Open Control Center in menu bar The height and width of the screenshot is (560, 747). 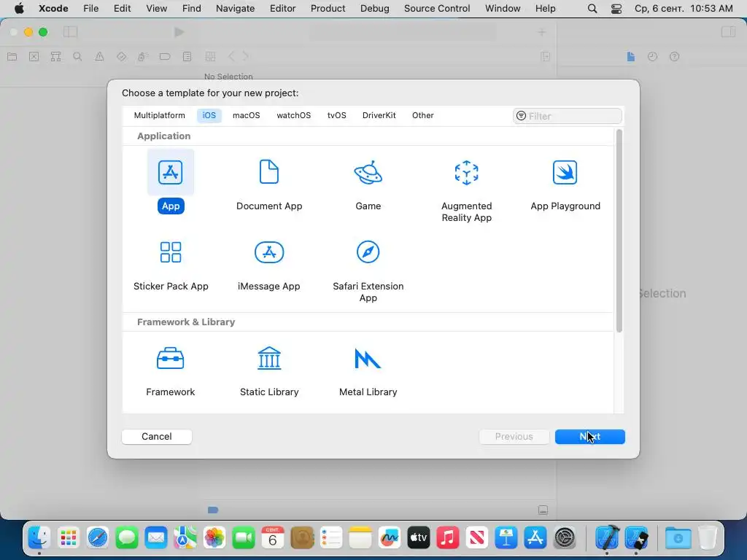tap(616, 9)
